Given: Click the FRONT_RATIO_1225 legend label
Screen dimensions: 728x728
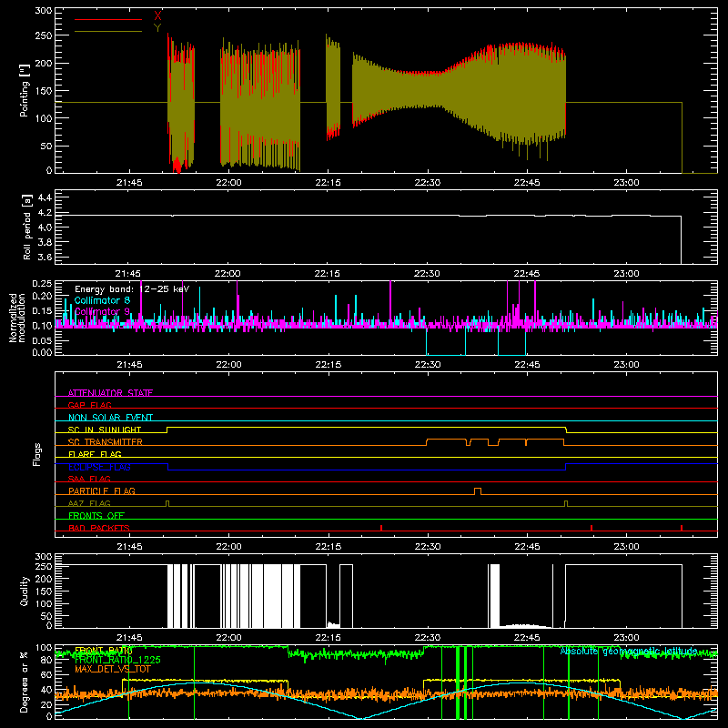Looking at the screenshot, I should (x=117, y=660).
